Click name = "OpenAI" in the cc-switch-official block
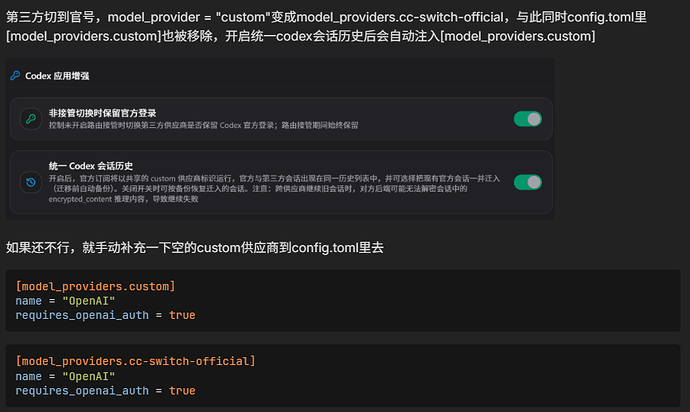This screenshot has width=690, height=412. pyautogui.click(x=65, y=377)
